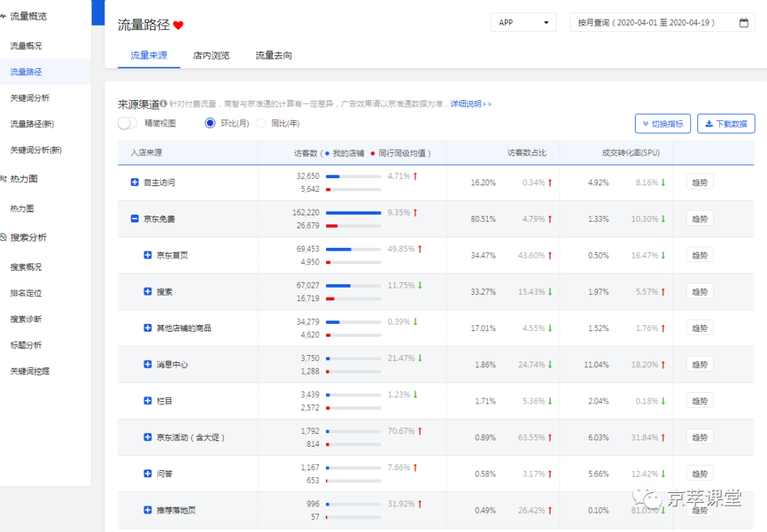Collapse the 京东免费 traffic source row

tap(134, 218)
